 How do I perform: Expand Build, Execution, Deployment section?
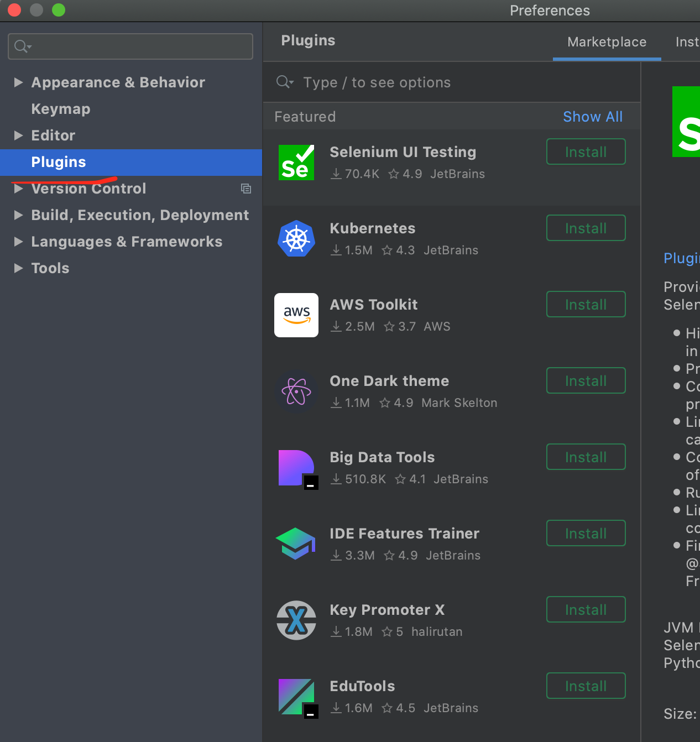point(19,215)
